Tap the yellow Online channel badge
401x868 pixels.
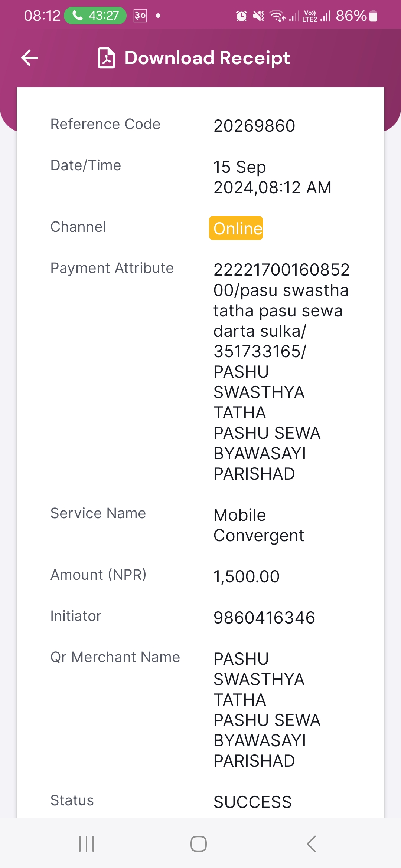(236, 228)
